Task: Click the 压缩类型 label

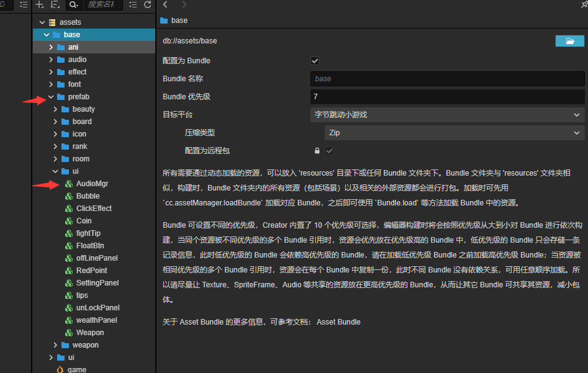Action: (199, 133)
